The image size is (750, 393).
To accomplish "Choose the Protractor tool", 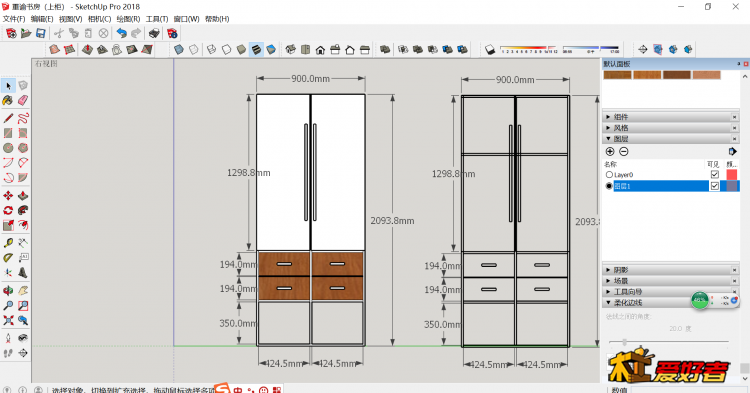I will point(8,258).
